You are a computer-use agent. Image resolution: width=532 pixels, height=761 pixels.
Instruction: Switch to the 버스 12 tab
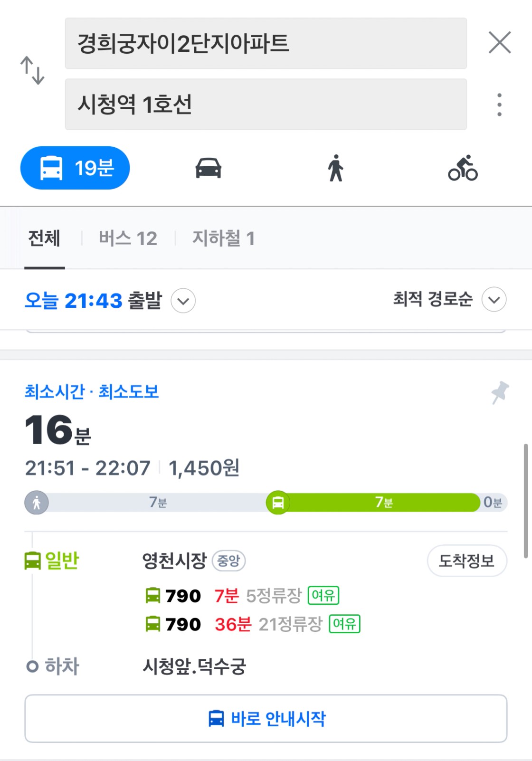point(128,238)
